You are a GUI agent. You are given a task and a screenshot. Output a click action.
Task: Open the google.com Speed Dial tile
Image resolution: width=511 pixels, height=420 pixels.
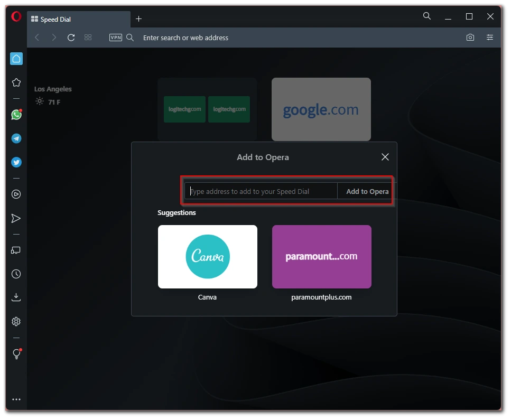pos(321,109)
